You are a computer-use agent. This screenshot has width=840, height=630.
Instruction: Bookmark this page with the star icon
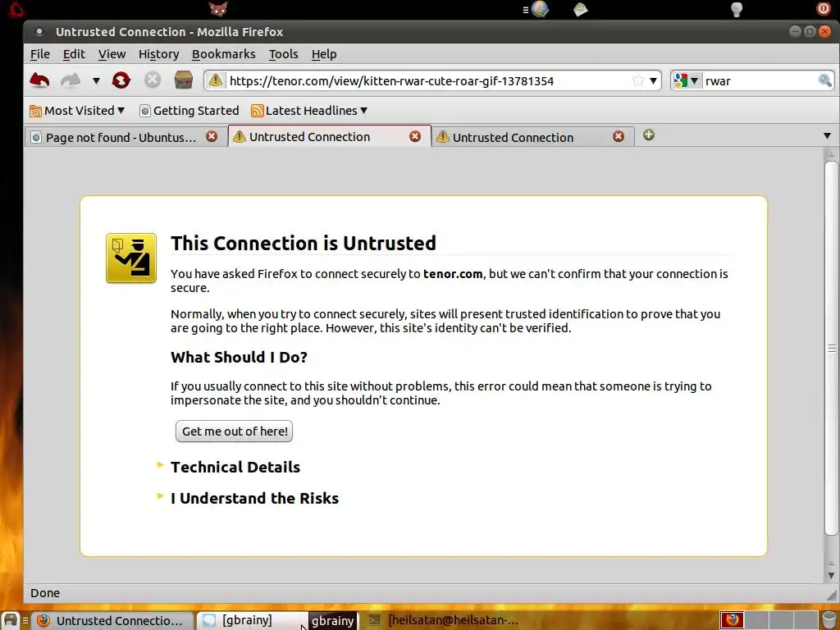tap(638, 81)
